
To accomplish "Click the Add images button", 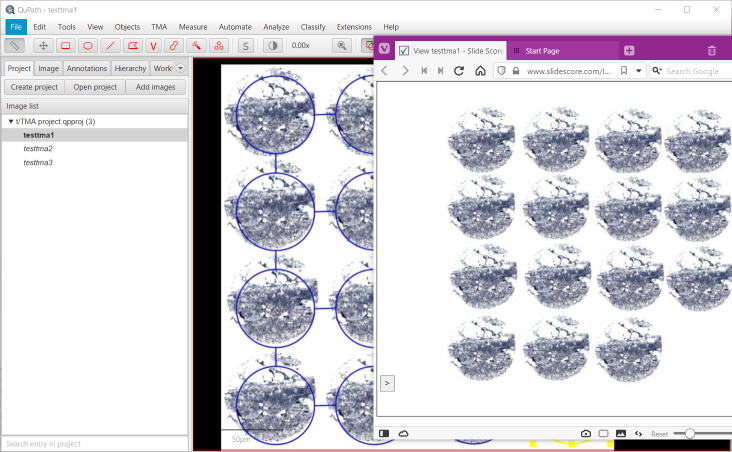I will pos(155,87).
